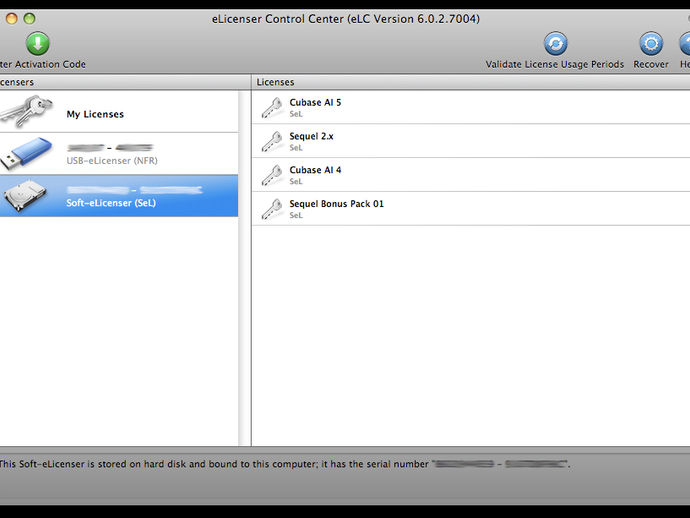Select the Cubase AI 5 license
The height and width of the screenshot is (518, 690).
pyautogui.click(x=471, y=108)
